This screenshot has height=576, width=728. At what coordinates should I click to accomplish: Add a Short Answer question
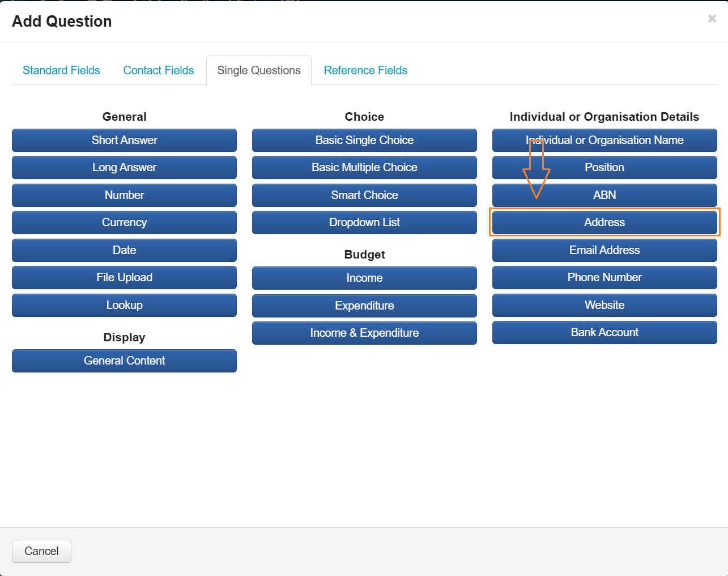[x=124, y=140]
